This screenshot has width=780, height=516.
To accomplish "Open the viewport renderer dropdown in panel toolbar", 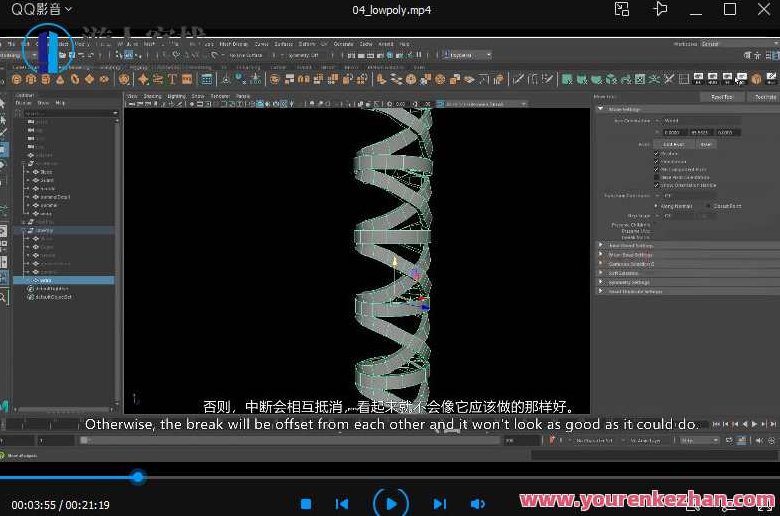I will pos(485,104).
